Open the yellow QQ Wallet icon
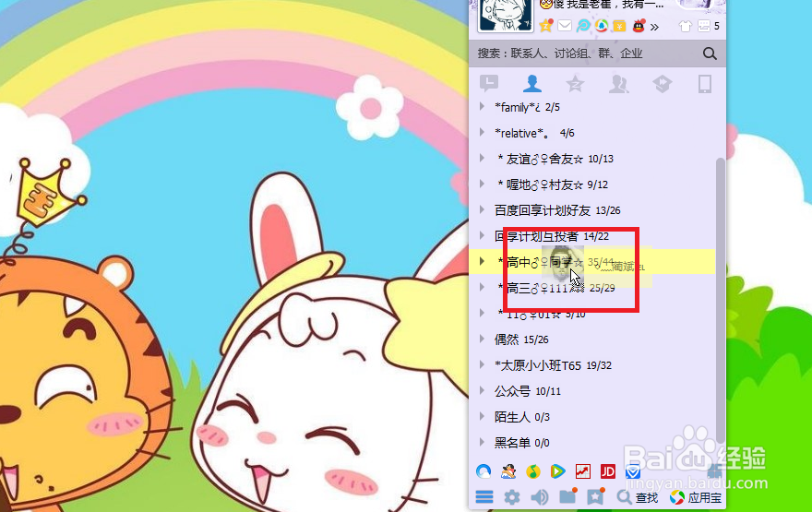This screenshot has height=512, width=812. [x=619, y=26]
